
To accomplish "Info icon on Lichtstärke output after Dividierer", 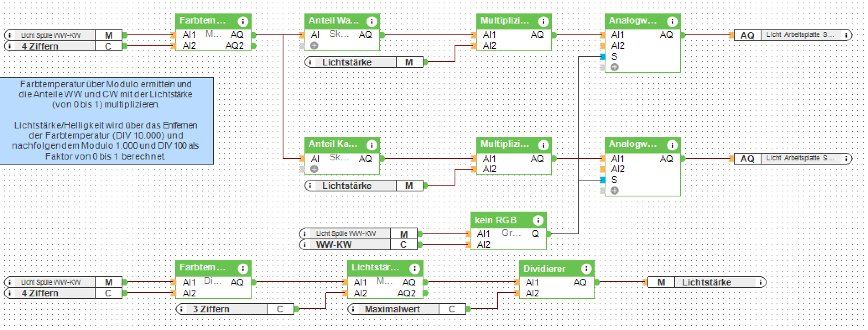I will tap(760, 283).
